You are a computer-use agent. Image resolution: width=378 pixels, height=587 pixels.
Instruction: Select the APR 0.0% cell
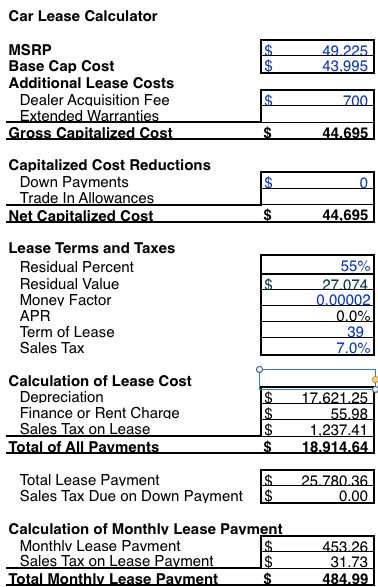click(x=317, y=314)
